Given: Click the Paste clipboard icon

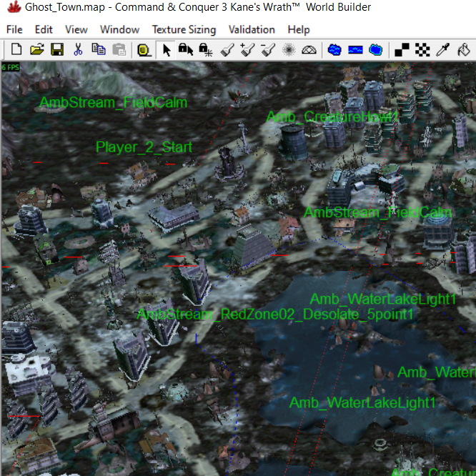Looking at the screenshot, I should (119, 49).
